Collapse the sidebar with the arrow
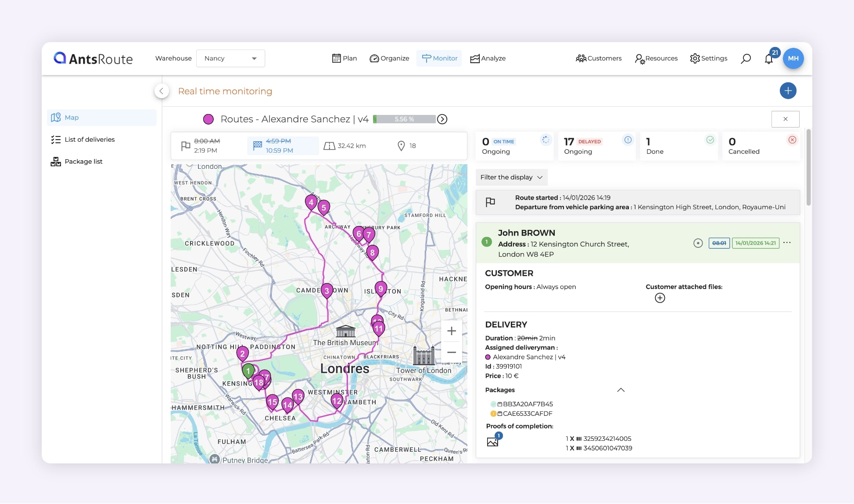Image resolution: width=854 pixels, height=504 pixels. point(161,91)
